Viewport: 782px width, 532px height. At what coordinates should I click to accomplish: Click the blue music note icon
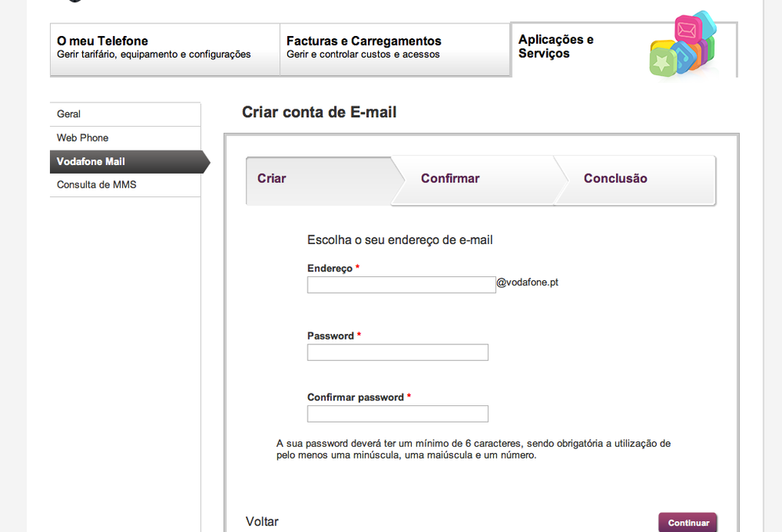683,57
